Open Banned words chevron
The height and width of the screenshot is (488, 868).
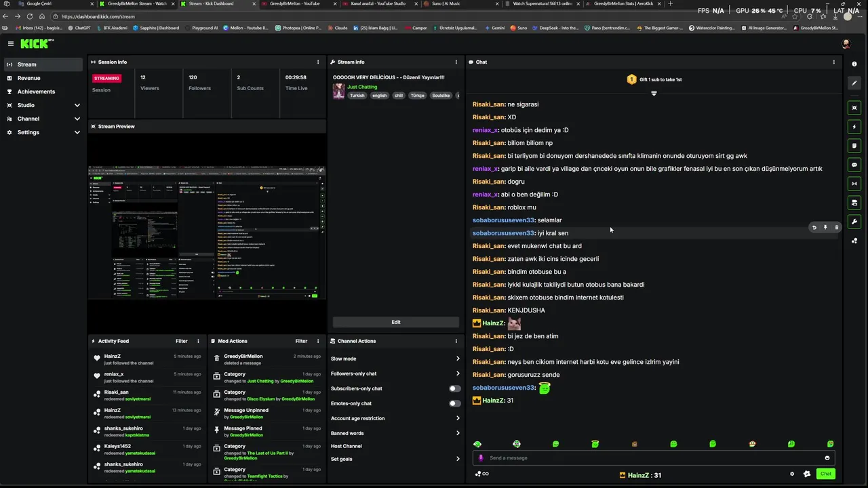[x=458, y=433]
